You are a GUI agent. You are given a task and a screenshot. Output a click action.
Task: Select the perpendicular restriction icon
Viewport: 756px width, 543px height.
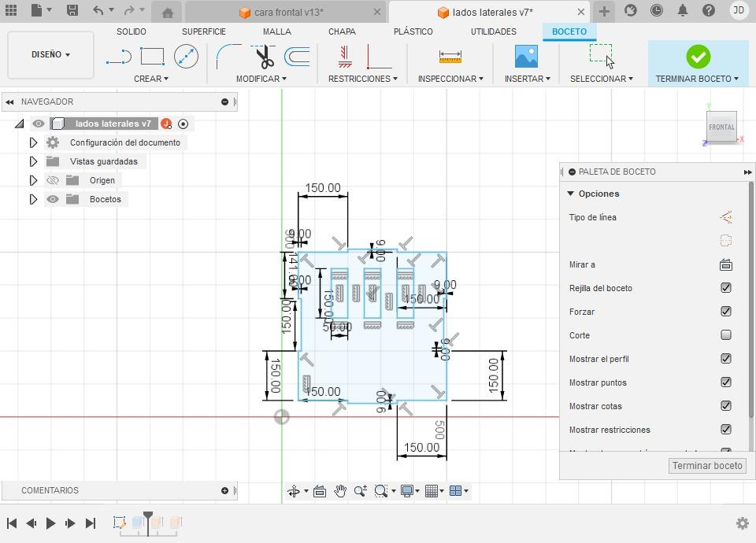379,57
